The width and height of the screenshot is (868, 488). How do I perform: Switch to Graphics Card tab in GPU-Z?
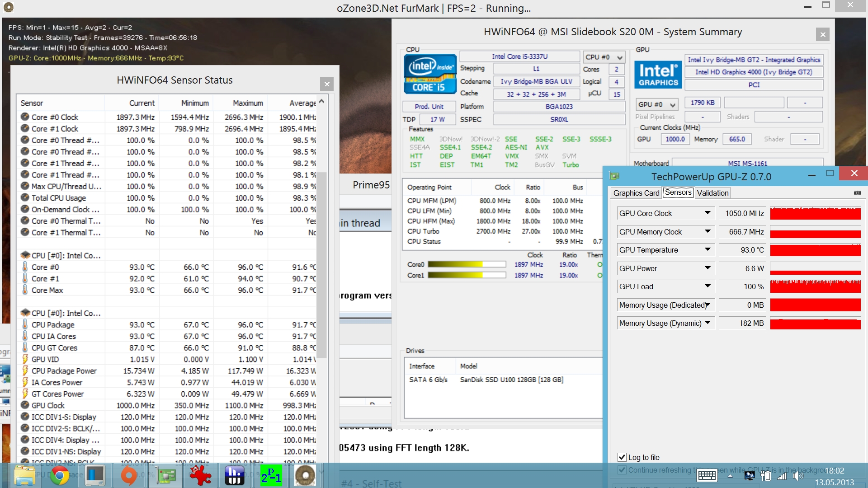click(636, 193)
